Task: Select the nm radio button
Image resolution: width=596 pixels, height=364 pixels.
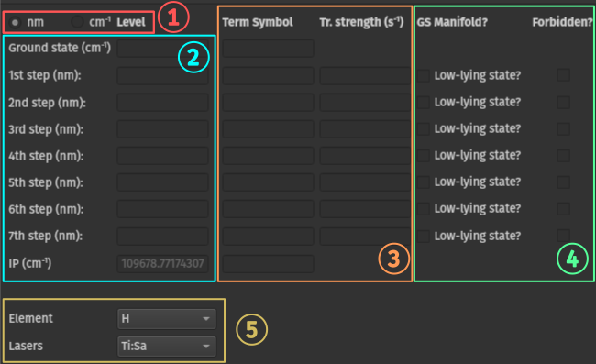Action: point(15,22)
